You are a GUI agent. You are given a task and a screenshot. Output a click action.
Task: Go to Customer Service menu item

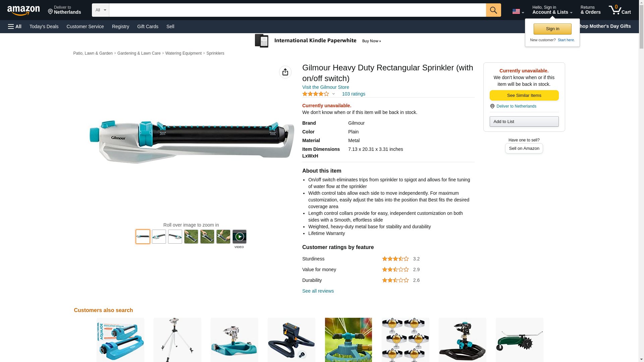pos(85,26)
